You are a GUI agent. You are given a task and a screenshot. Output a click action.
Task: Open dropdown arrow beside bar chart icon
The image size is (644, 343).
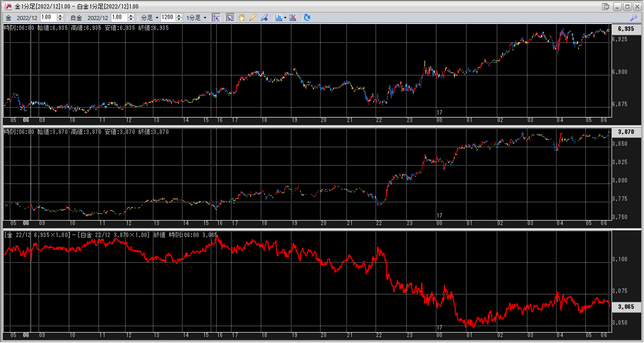click(285, 18)
